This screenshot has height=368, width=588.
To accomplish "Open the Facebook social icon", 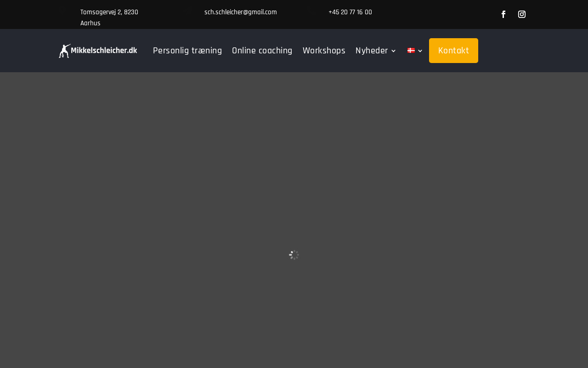I will coord(503,14).
